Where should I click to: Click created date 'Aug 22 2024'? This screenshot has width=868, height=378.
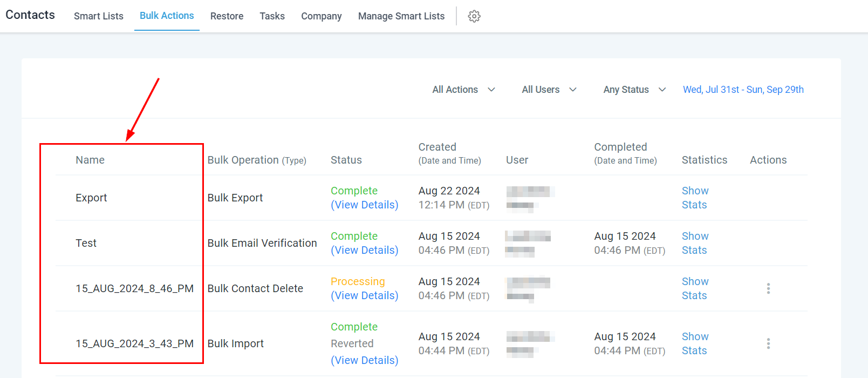click(449, 191)
